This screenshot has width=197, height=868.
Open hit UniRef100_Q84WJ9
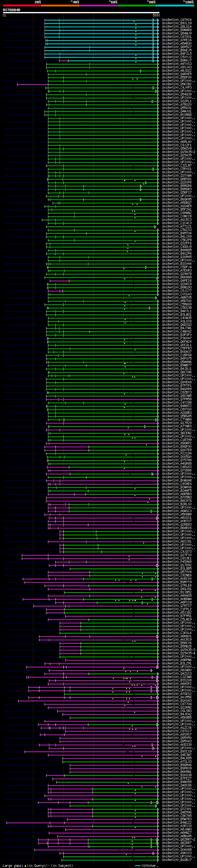pyautogui.click(x=177, y=33)
